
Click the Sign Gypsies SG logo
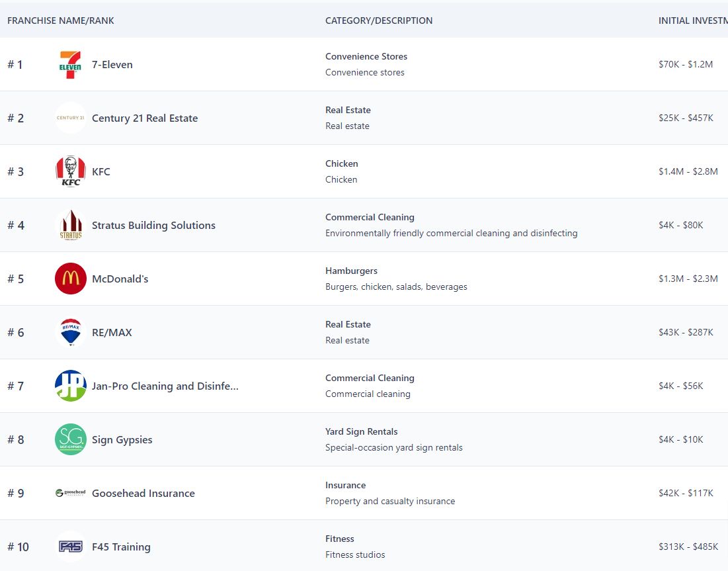click(71, 439)
